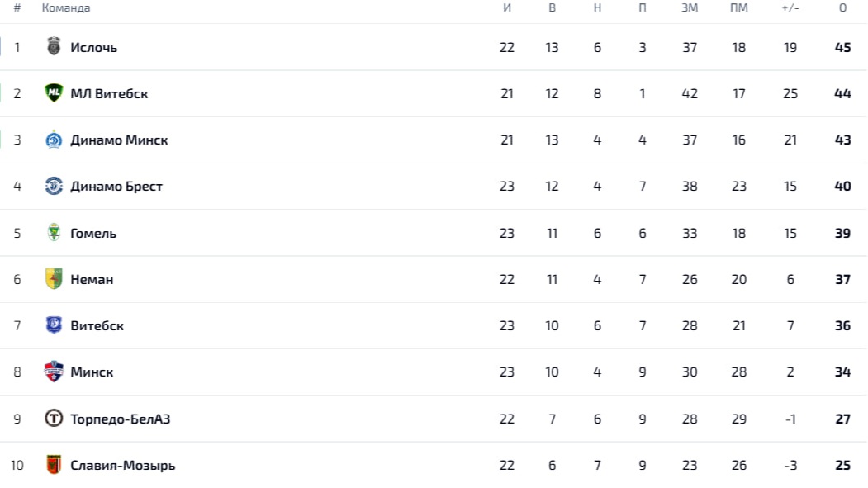
Task: Click the МЛ Витебск green shield logo
Action: (54, 93)
